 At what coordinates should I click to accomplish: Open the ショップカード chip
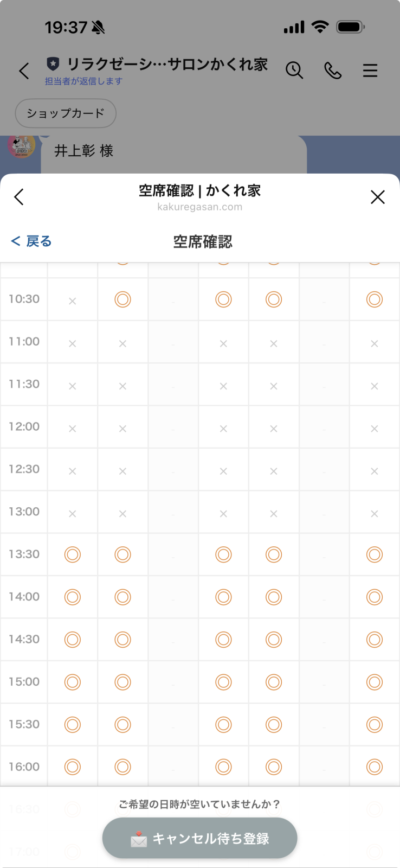point(66,113)
